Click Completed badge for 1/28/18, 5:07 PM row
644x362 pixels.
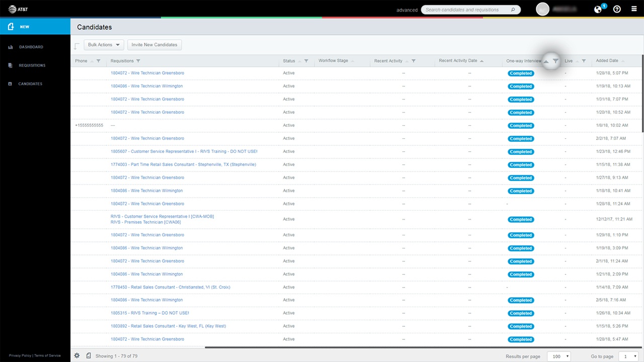(521, 73)
